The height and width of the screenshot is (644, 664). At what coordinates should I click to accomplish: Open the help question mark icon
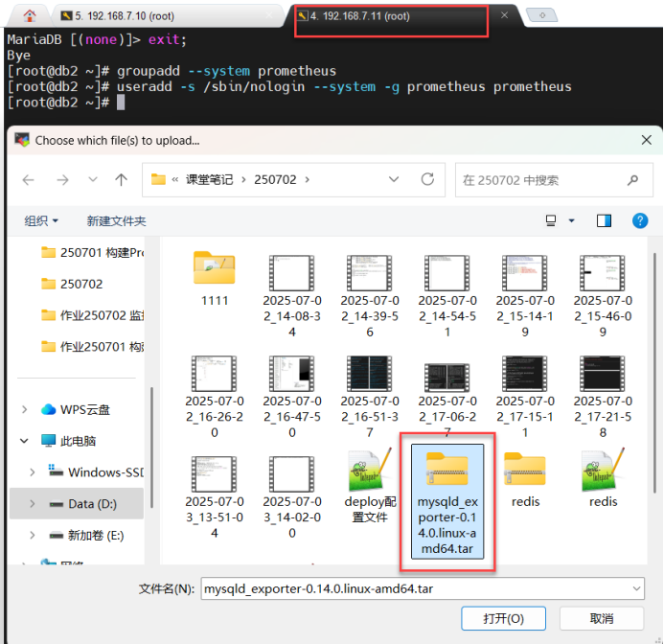640,220
